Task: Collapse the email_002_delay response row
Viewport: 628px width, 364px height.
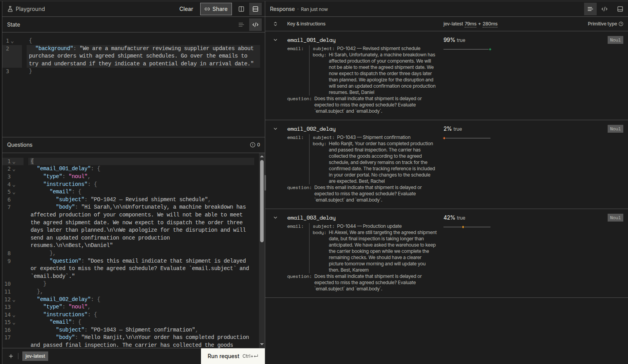Action: pos(275,129)
